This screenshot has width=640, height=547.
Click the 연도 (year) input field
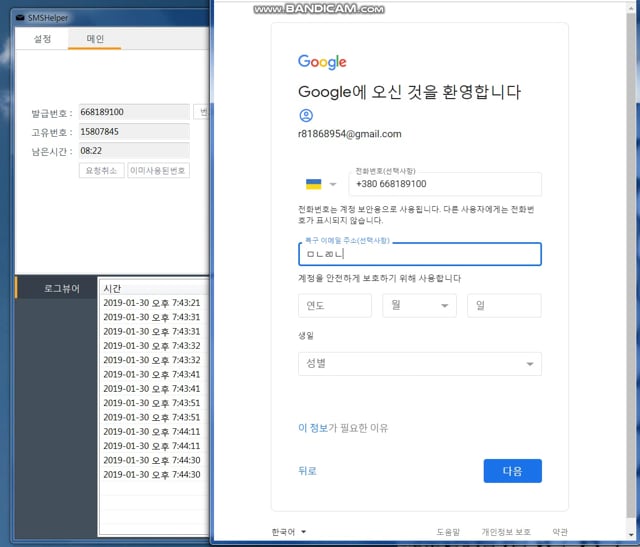coord(335,305)
